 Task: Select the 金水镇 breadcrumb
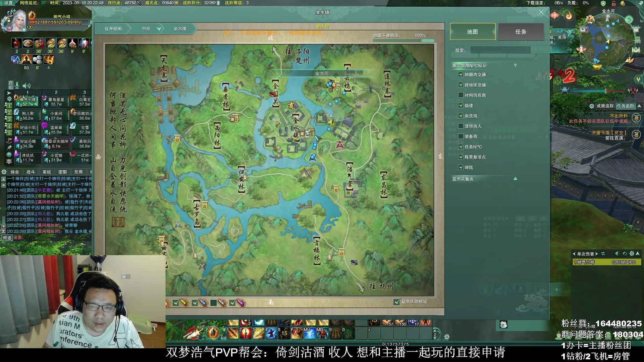[x=180, y=29]
